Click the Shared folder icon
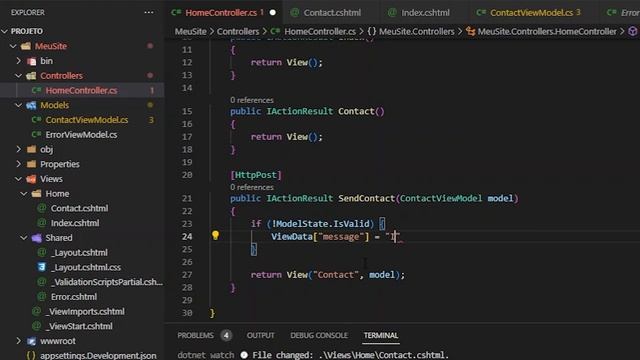This screenshot has width=640, height=360. (x=37, y=238)
